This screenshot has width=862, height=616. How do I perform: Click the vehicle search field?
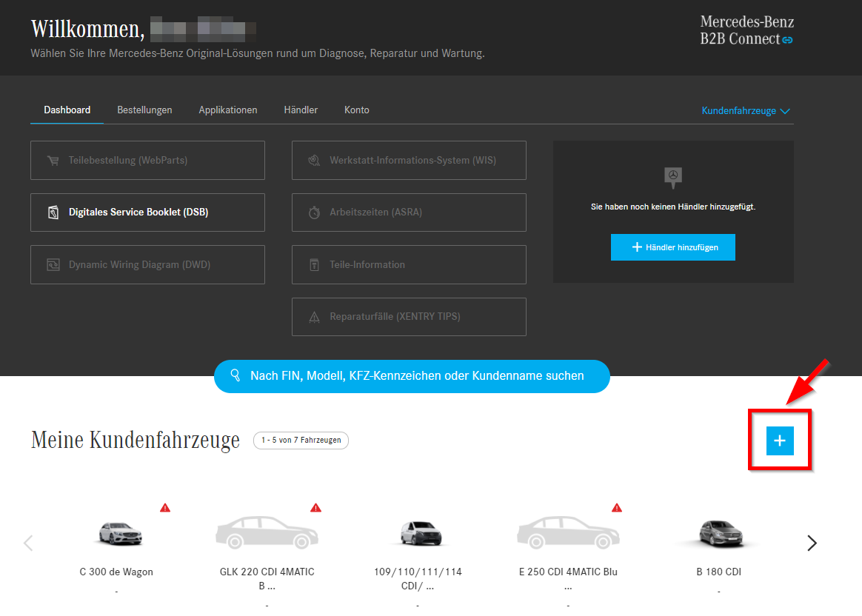click(412, 376)
